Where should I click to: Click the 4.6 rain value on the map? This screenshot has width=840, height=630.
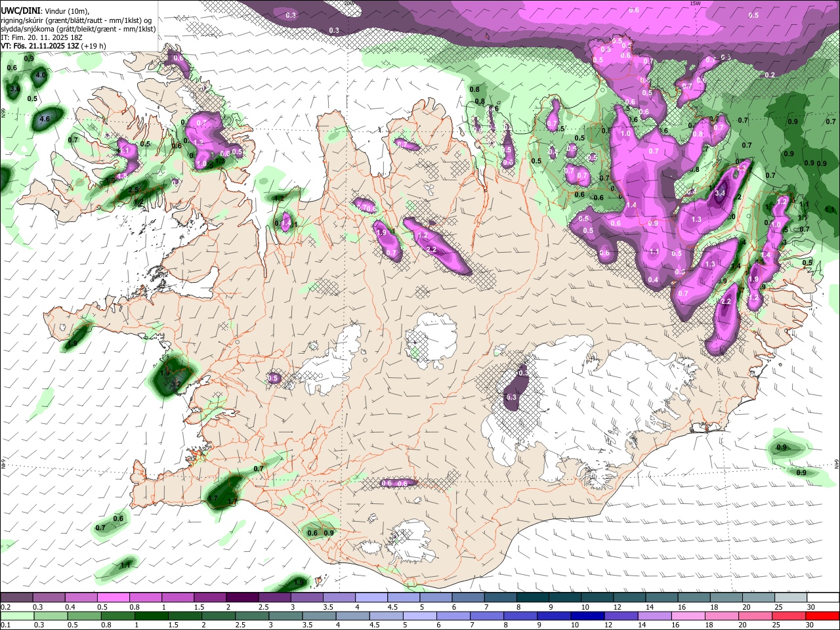[x=45, y=119]
